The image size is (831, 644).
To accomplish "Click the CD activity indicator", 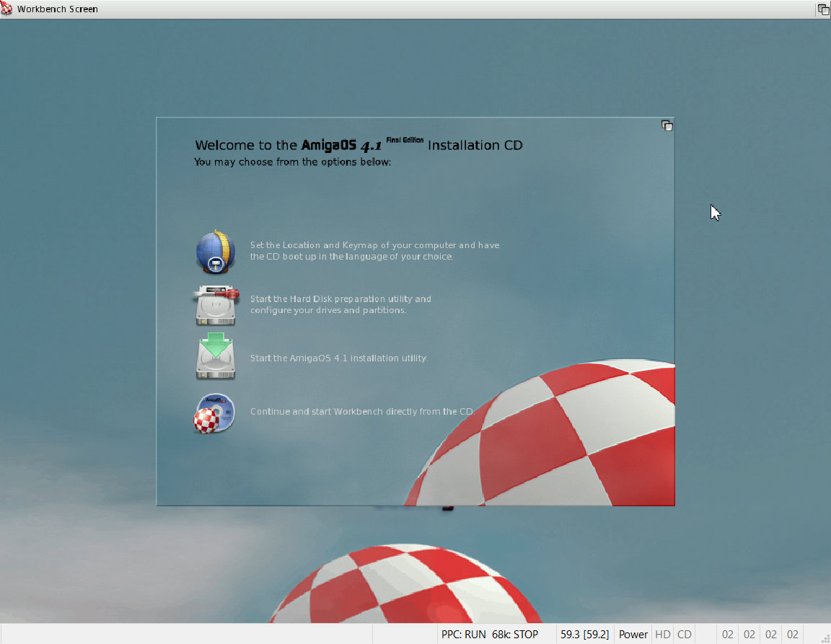I will (684, 635).
